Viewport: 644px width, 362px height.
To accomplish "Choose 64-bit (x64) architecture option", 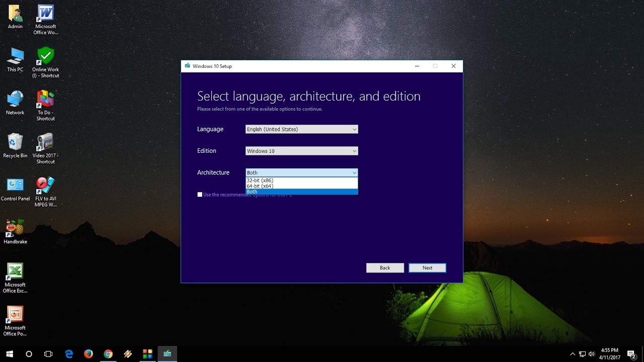I will click(302, 186).
